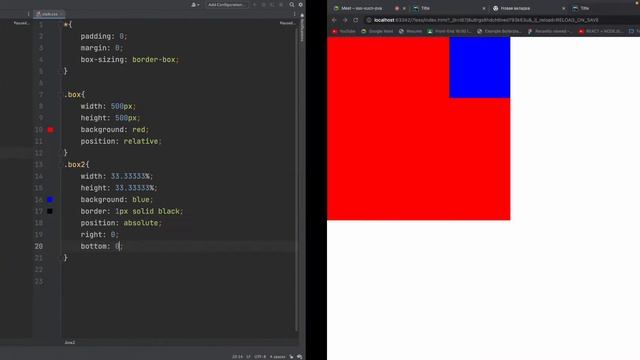Screen dimensions: 640x360
Task: Click the .box2 breadcrumb below editor
Action: click(x=69, y=342)
